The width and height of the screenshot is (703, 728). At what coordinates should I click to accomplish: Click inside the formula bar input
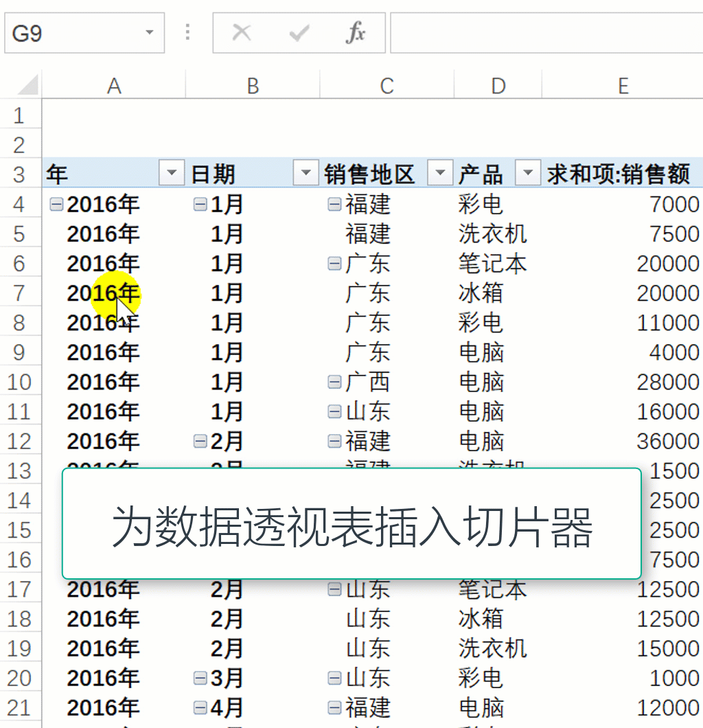click(x=546, y=32)
